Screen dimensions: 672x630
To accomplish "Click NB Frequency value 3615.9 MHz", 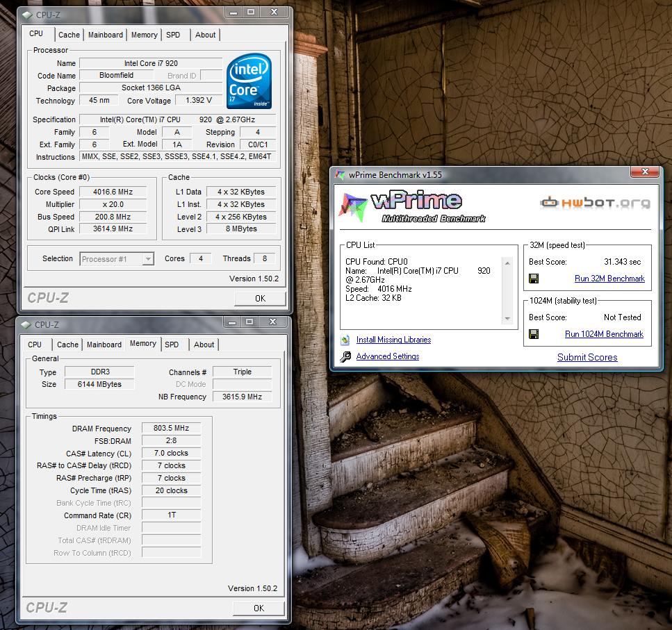I will pos(242,397).
